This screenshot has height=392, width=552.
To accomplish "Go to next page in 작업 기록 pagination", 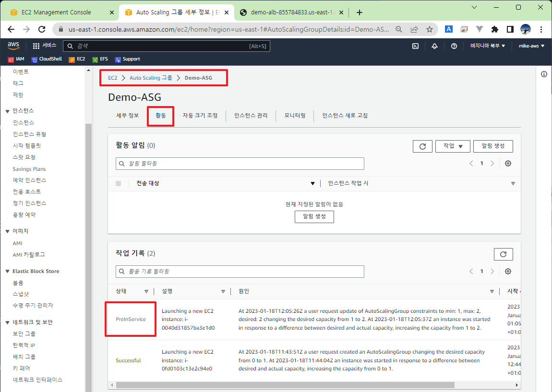I will [x=492, y=271].
